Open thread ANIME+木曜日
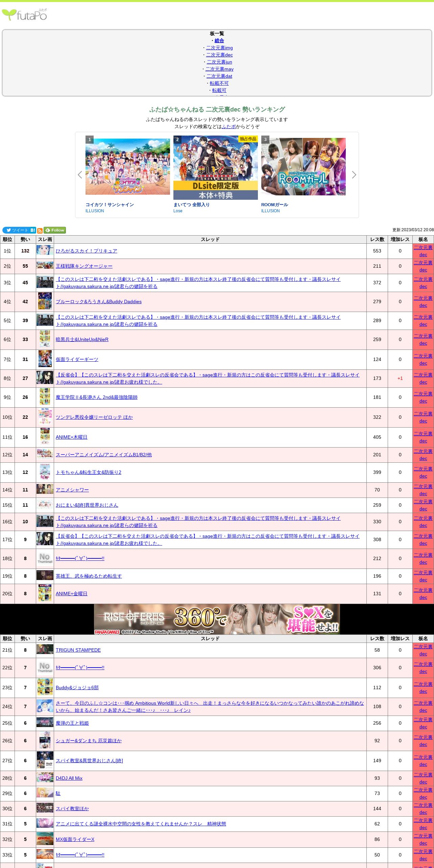 pyautogui.click(x=72, y=437)
